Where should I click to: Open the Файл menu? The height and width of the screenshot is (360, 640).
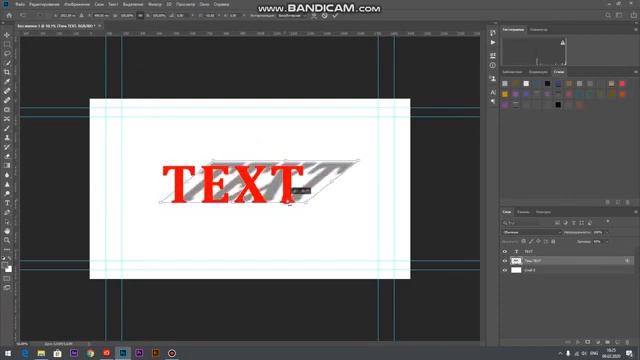coord(20,4)
